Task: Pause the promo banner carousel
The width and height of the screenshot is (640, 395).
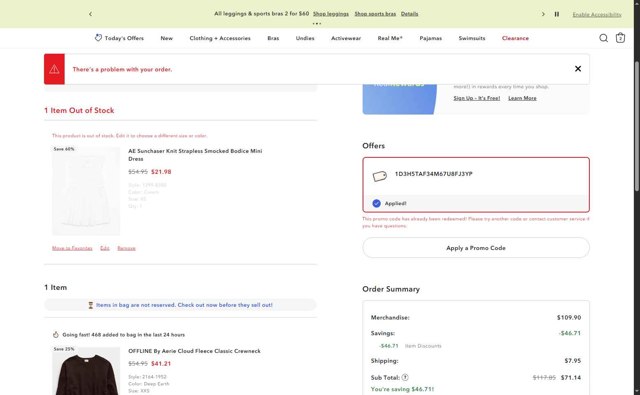Action: [x=557, y=14]
